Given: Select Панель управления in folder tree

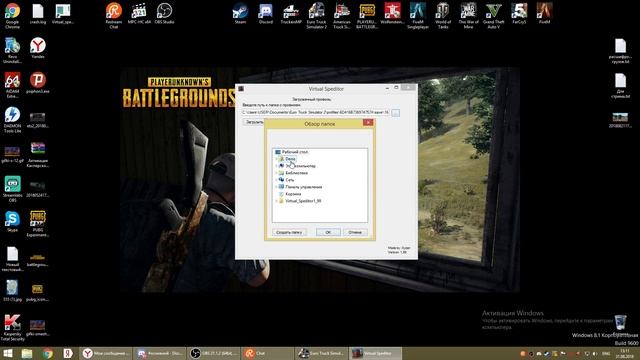Looking at the screenshot, I should (x=304, y=187).
